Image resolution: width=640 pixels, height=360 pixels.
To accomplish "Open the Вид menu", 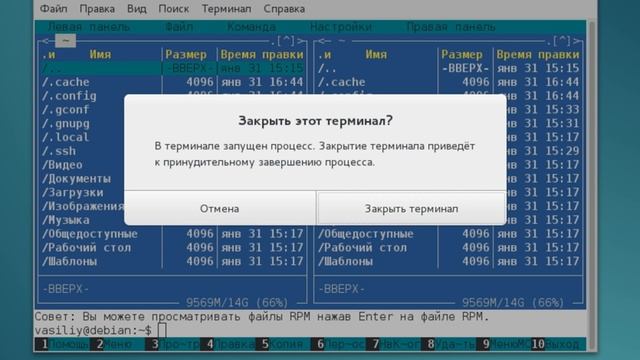I will point(137,9).
